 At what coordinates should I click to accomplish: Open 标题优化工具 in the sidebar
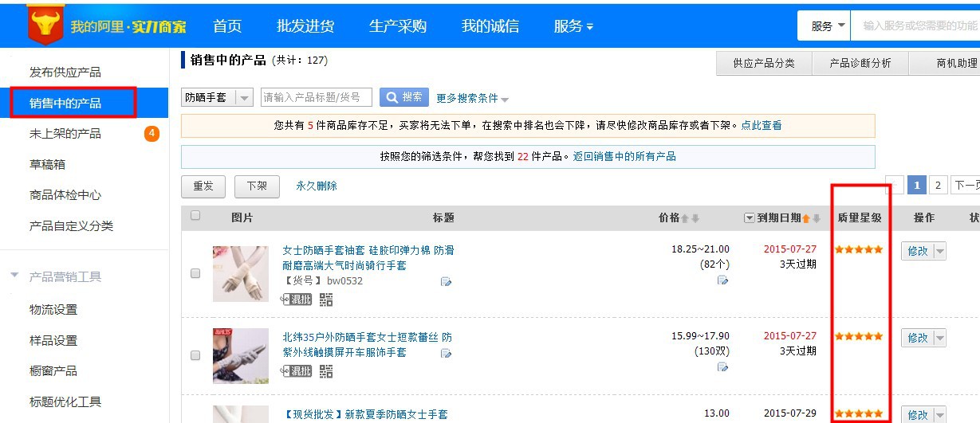(x=65, y=402)
